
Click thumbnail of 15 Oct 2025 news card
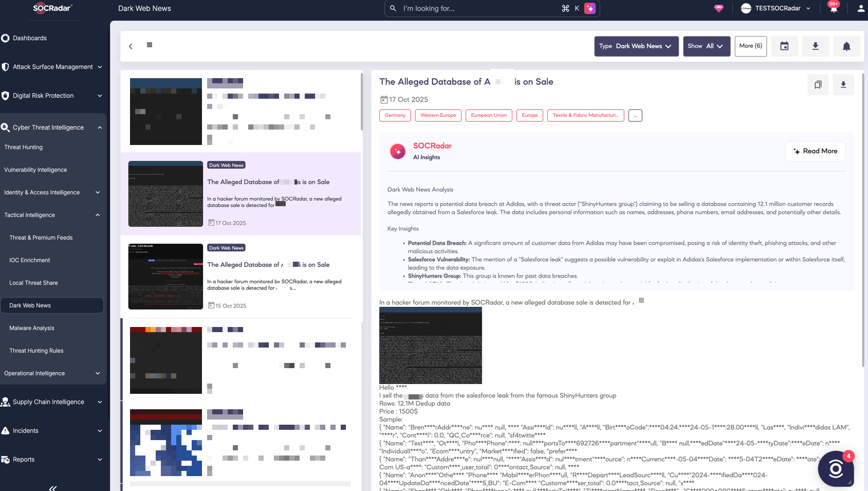(x=165, y=277)
